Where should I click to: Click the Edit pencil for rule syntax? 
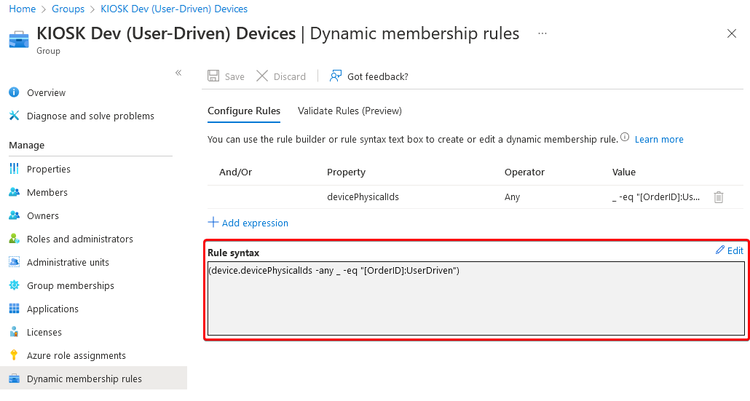coord(729,251)
